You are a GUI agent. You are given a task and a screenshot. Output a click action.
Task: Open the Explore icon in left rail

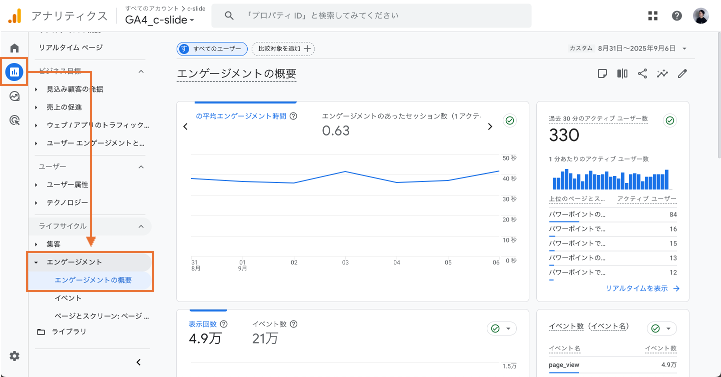click(x=15, y=96)
